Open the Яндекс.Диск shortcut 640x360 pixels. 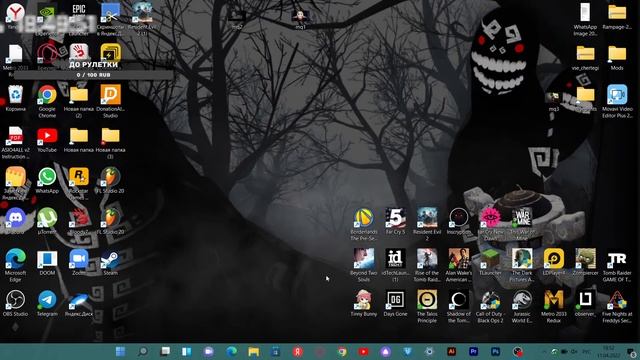79,300
